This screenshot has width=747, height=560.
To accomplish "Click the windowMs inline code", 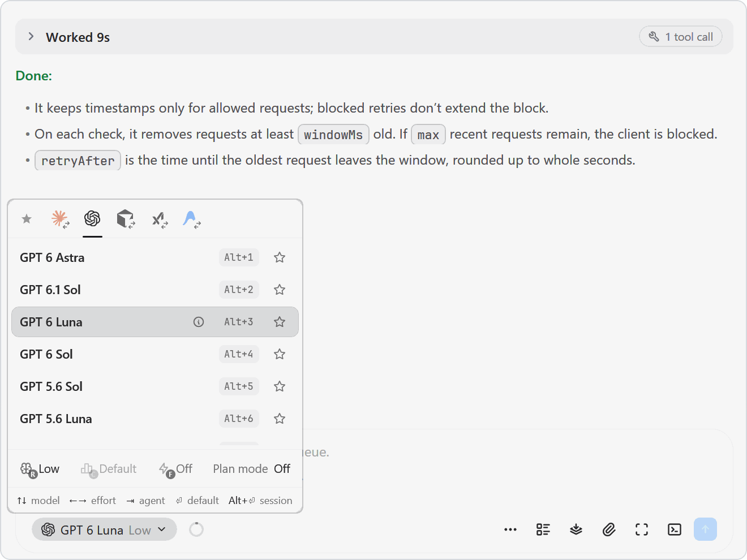I will pos(333,135).
